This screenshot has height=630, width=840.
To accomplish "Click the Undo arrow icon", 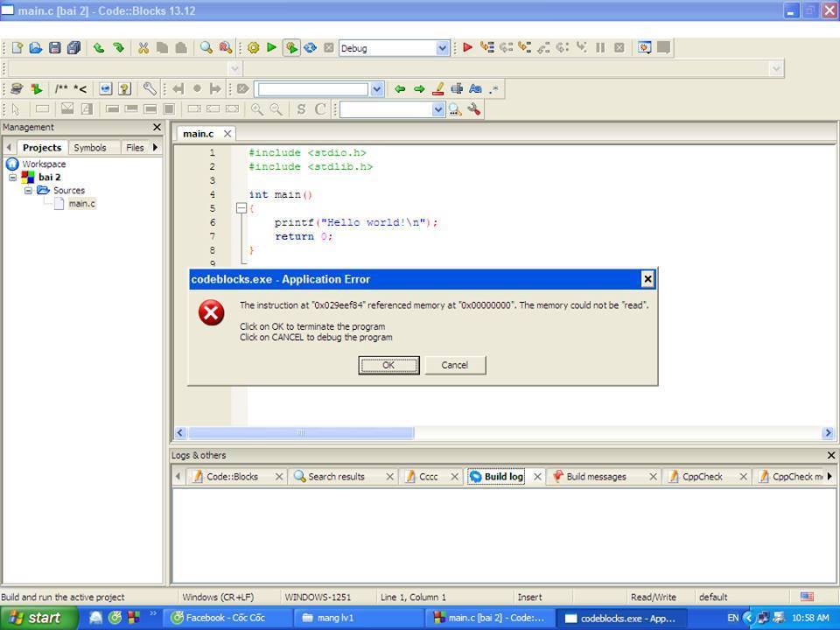I will 99,48.
